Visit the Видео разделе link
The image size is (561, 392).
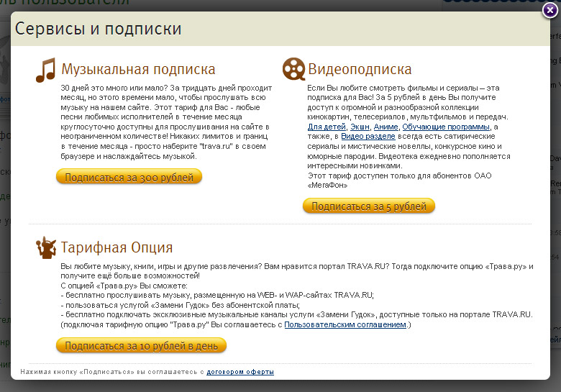point(368,136)
